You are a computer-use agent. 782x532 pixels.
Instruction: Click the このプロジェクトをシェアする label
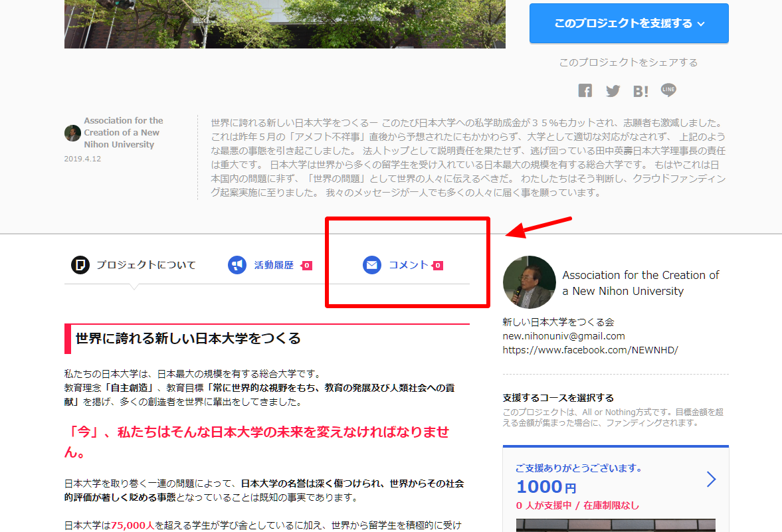tap(629, 62)
